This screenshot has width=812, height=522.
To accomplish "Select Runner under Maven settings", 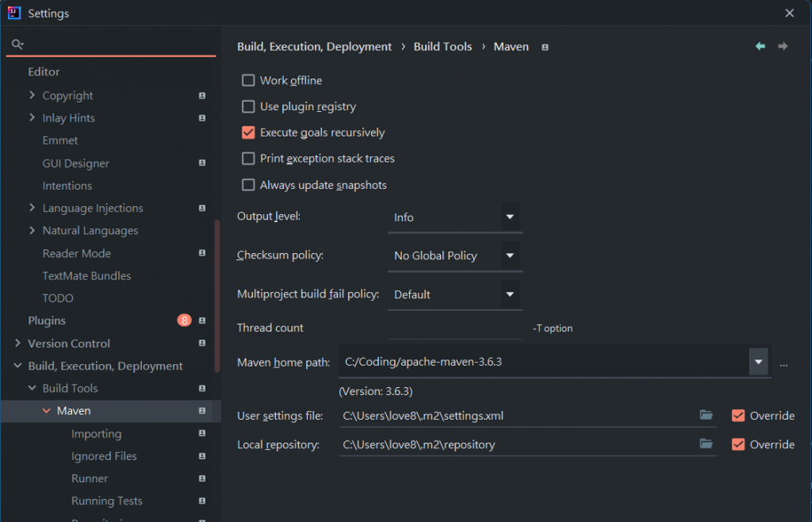I will point(90,478).
